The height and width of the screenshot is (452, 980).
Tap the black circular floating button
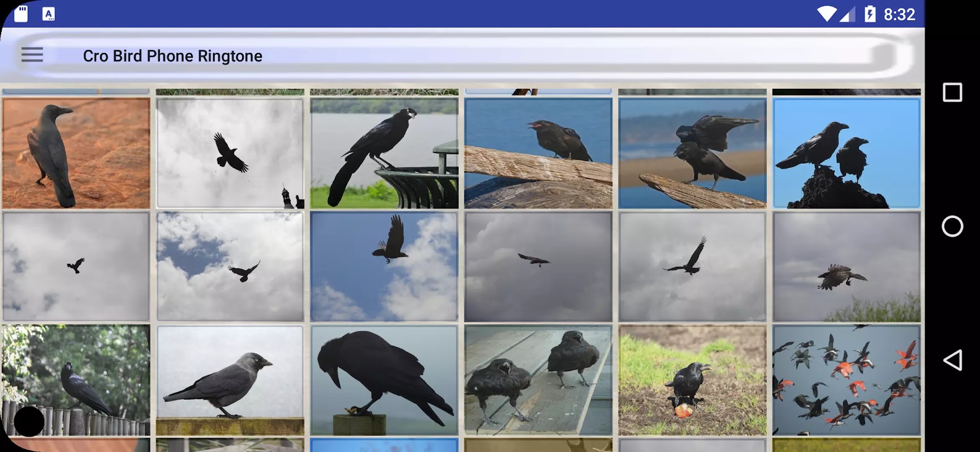tap(29, 420)
